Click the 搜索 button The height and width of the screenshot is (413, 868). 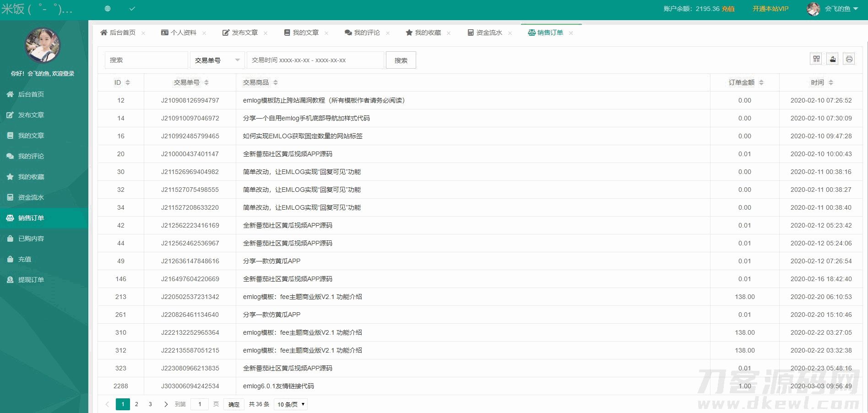pos(401,60)
